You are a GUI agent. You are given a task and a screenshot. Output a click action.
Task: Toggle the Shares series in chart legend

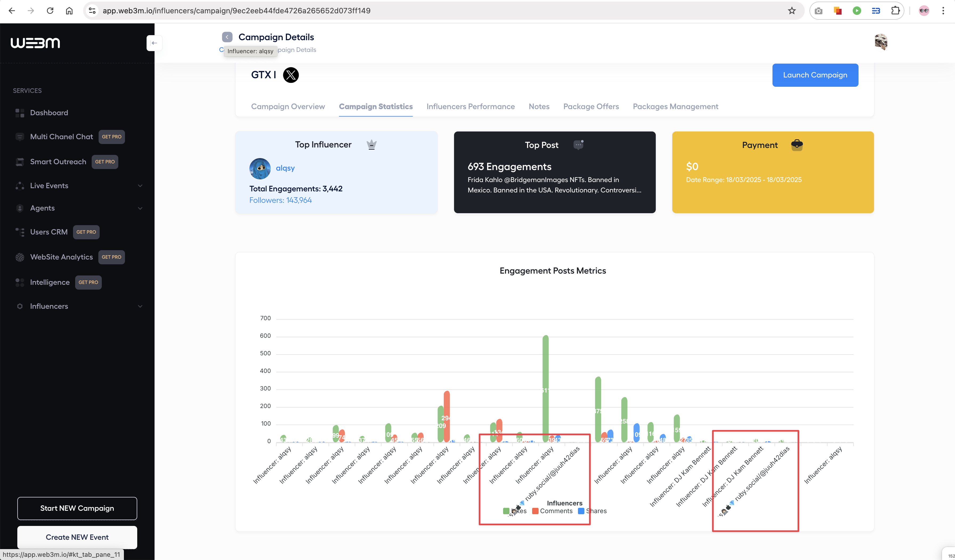pyautogui.click(x=581, y=511)
